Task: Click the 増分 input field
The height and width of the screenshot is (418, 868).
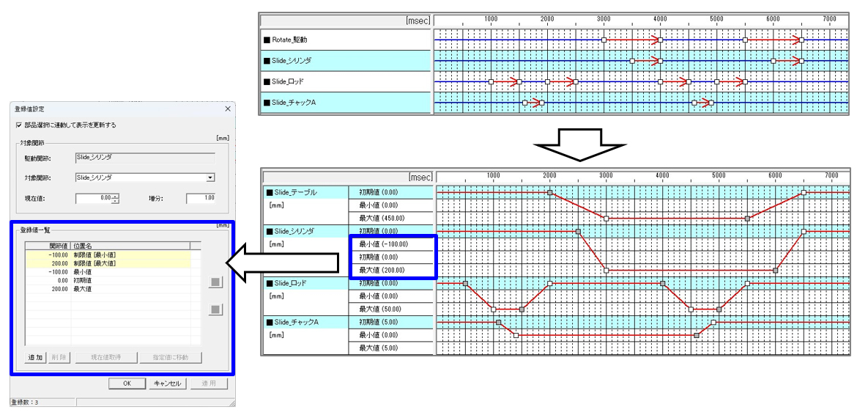Action: (200, 198)
